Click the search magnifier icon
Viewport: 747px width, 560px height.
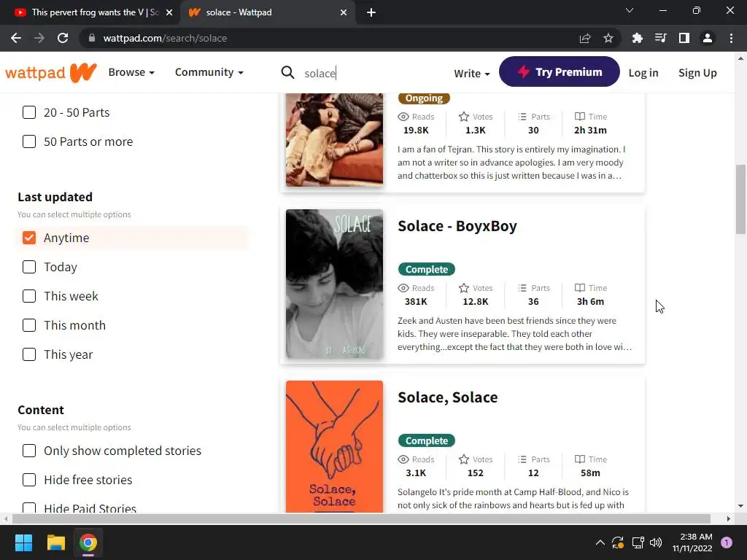[x=287, y=72]
